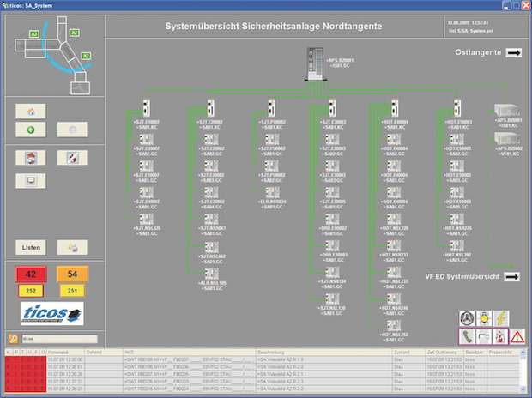
Task: Click the head controller of the third column
Action: click(271, 107)
